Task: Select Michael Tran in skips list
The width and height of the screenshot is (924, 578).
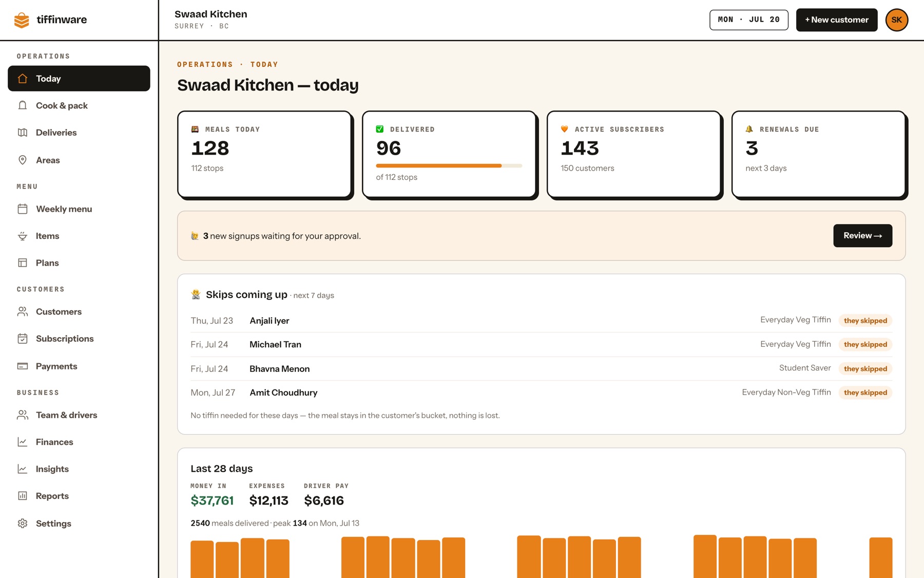Action: click(276, 345)
